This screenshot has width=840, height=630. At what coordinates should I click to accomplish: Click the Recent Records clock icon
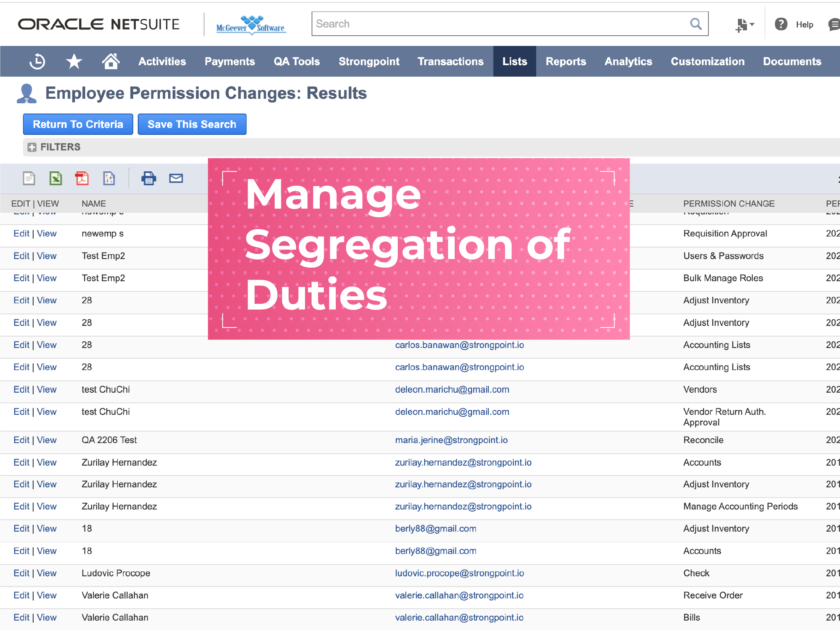(37, 61)
